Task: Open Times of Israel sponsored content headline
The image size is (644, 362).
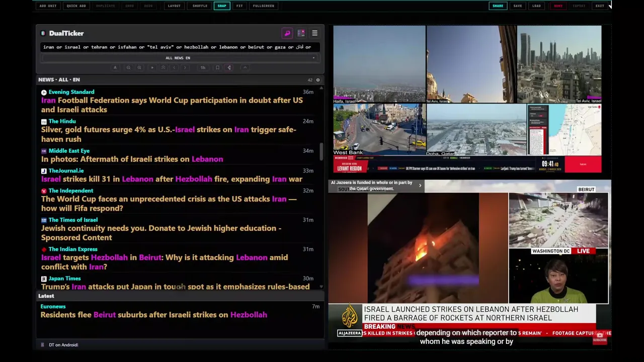Action: tap(161, 233)
